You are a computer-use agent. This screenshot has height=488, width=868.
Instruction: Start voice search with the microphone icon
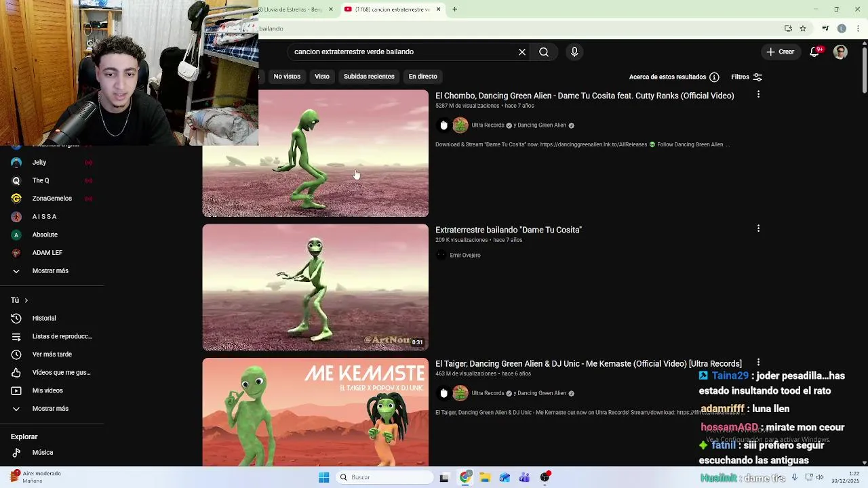[x=574, y=52]
